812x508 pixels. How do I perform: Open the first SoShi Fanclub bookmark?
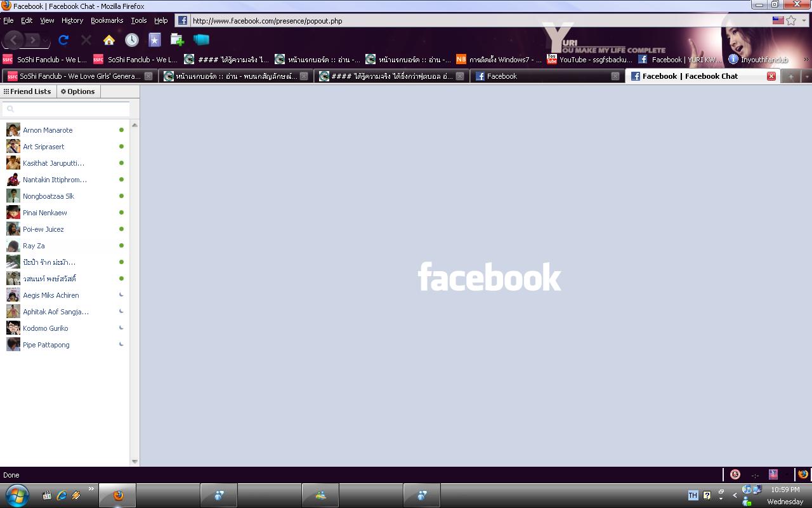tap(45, 60)
